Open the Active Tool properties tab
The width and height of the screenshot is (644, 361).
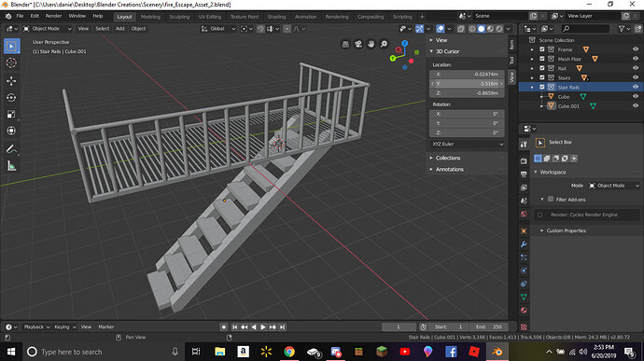(x=524, y=145)
